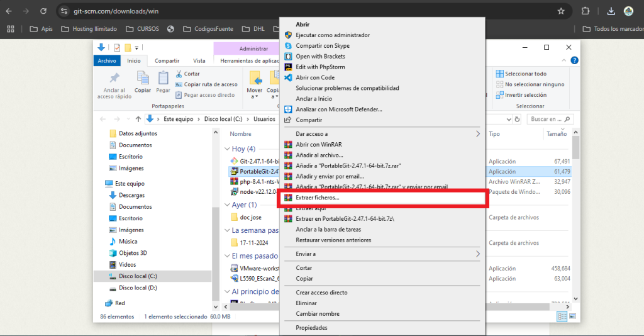Open the browser profile avatar
This screenshot has width=644, height=336.
tap(628, 11)
